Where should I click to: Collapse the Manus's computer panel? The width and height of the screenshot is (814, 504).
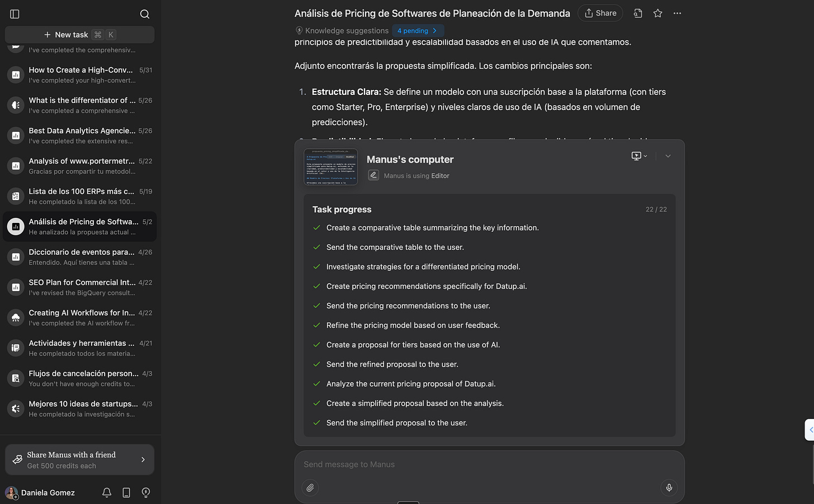[x=668, y=156]
